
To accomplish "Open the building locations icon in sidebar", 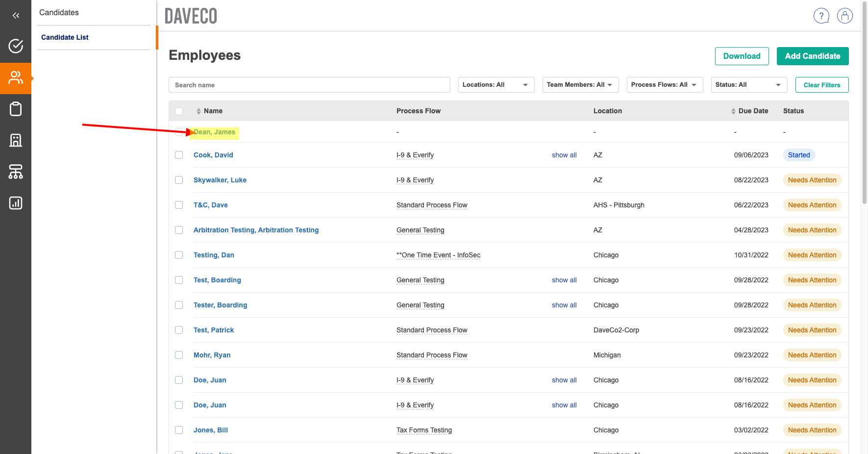I will pyautogui.click(x=16, y=140).
